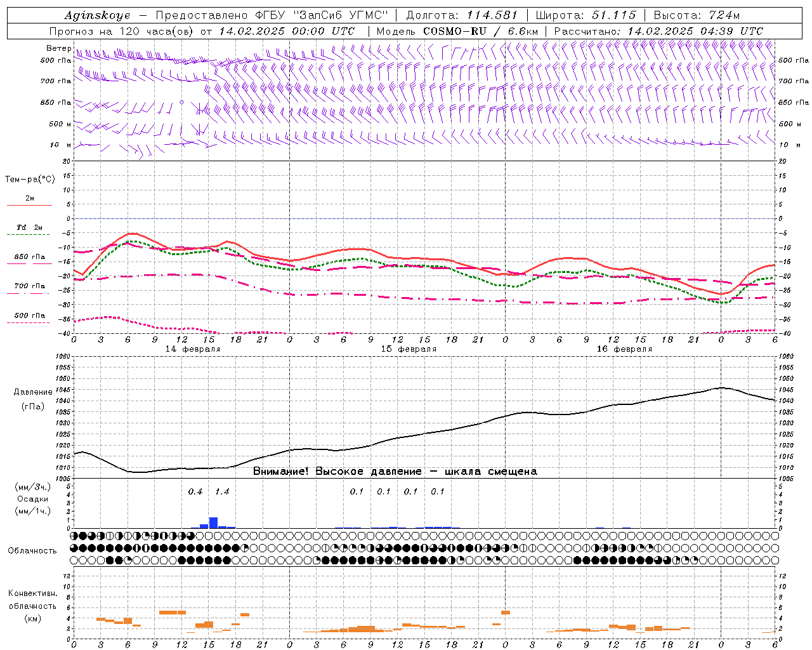This screenshot has height=650, width=812.
Task: Select the "(мм/3ч.)" precipitation unit label
Action: (x=33, y=487)
